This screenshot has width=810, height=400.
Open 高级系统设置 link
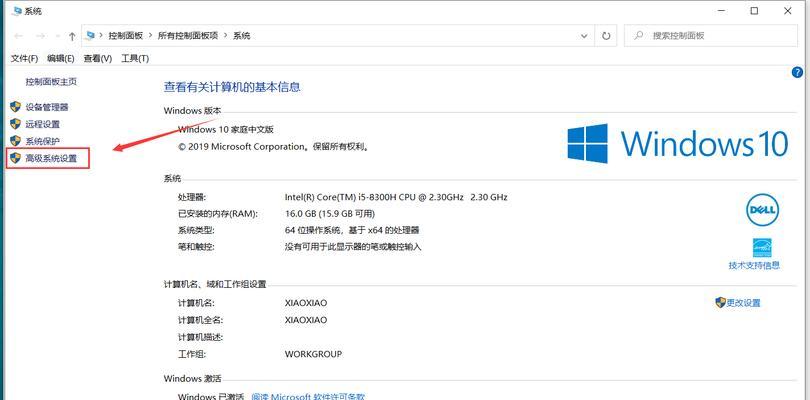pyautogui.click(x=51, y=158)
